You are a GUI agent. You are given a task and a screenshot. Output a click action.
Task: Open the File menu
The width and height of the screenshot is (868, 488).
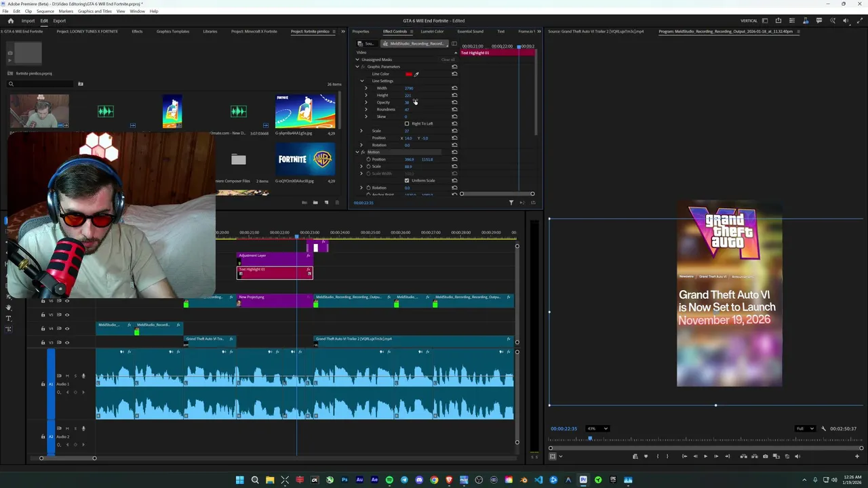[5, 12]
